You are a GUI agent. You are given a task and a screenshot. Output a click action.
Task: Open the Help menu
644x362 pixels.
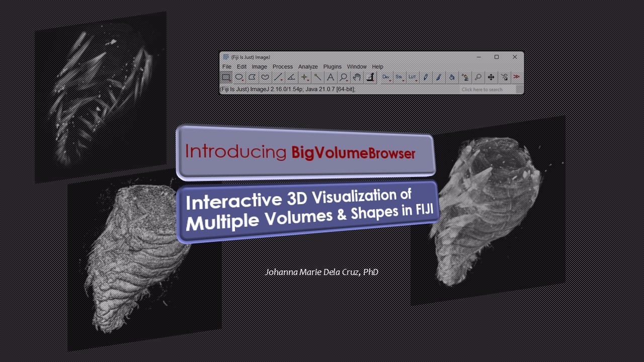(x=378, y=66)
